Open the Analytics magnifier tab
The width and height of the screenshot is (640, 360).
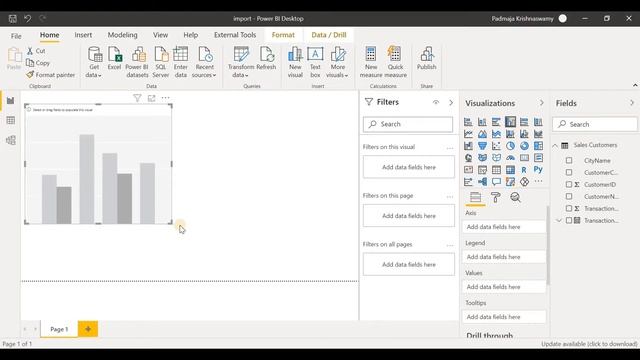[x=516, y=198]
